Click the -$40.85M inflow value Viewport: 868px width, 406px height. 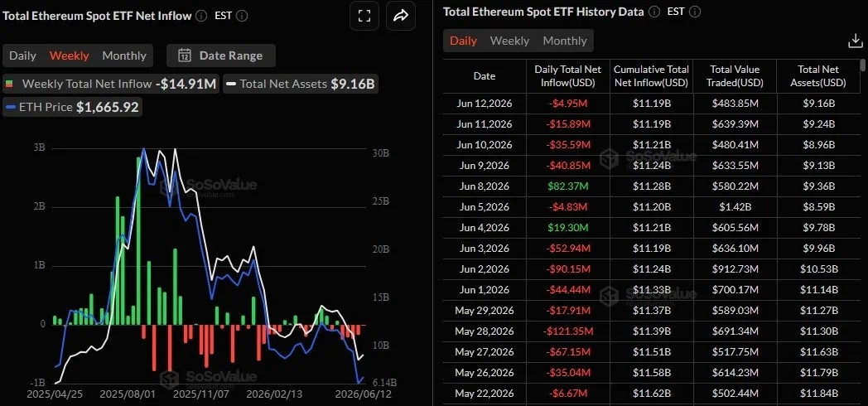[x=568, y=165]
